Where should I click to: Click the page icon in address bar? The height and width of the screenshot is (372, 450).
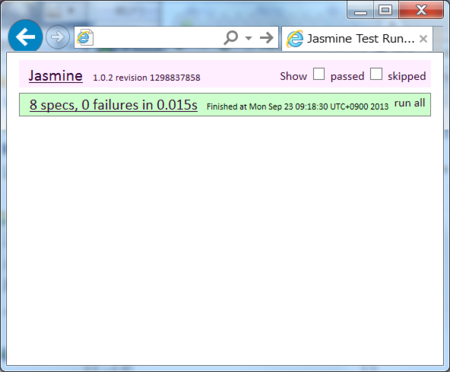85,38
